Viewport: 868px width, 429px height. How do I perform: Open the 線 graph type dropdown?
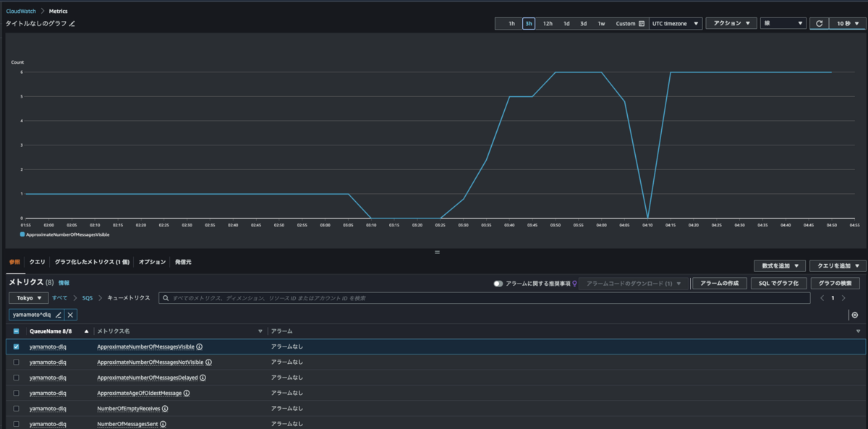point(783,24)
